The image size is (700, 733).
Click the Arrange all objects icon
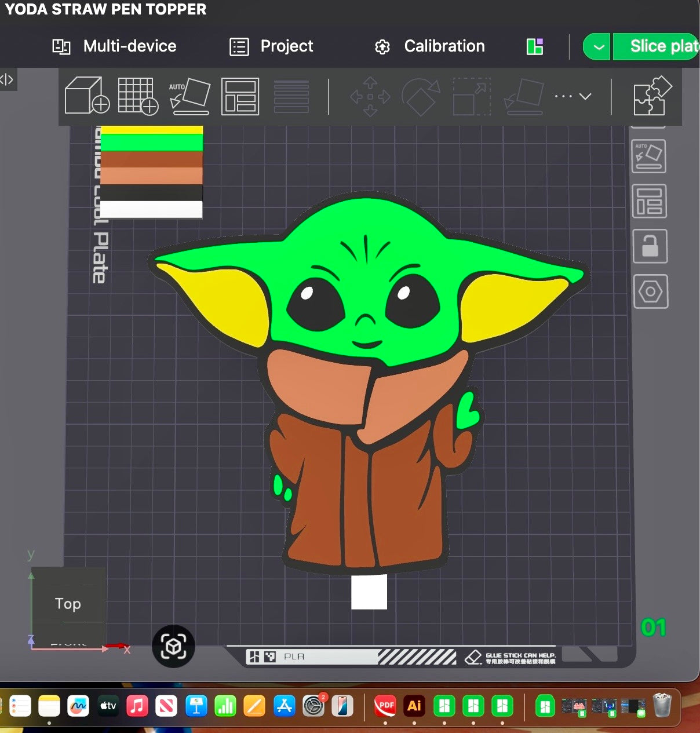coord(240,96)
